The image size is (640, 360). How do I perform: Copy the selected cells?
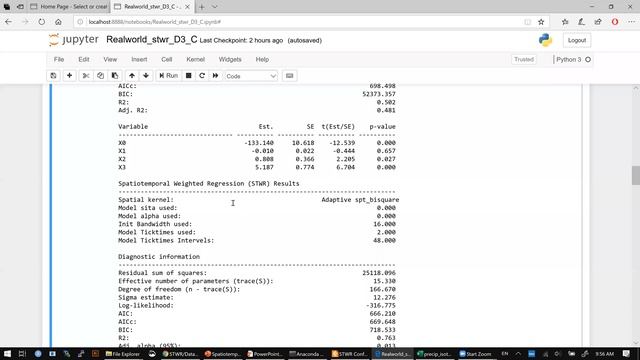tap(100, 76)
